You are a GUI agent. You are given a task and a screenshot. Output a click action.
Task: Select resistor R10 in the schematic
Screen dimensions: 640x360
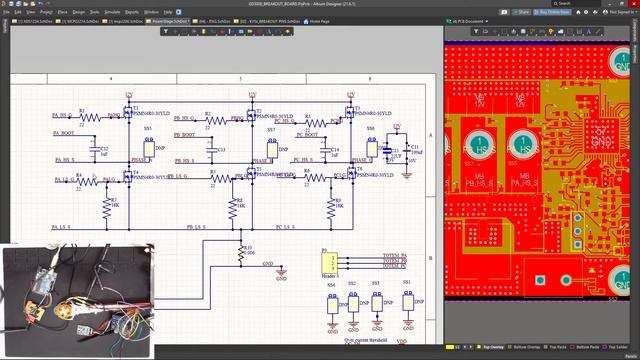point(241,254)
